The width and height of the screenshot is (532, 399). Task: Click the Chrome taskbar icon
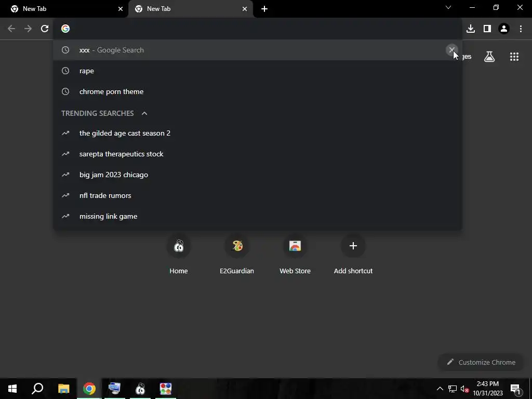(89, 389)
